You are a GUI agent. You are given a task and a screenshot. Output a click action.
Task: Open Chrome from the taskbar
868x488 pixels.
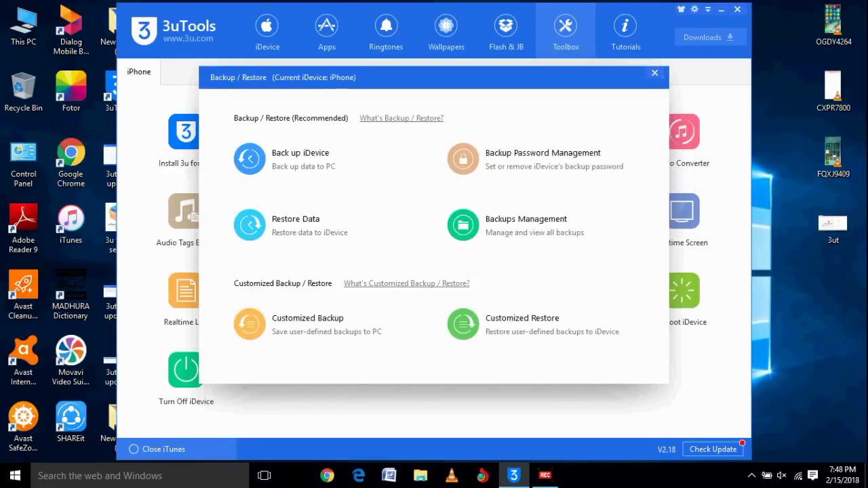pos(327,475)
